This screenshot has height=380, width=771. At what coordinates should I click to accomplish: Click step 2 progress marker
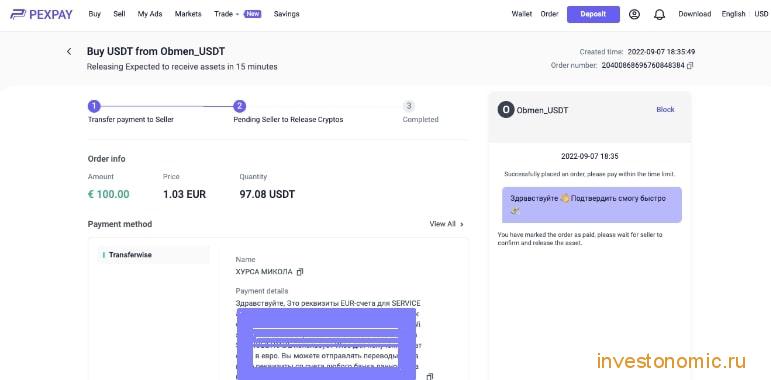[239, 106]
